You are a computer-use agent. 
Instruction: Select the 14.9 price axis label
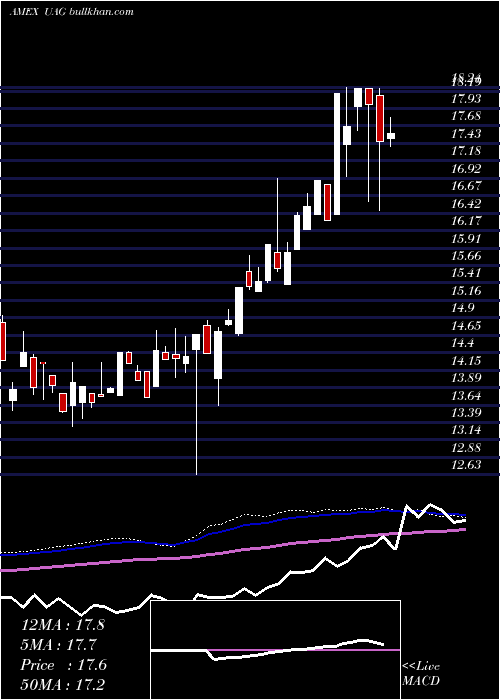[463, 309]
